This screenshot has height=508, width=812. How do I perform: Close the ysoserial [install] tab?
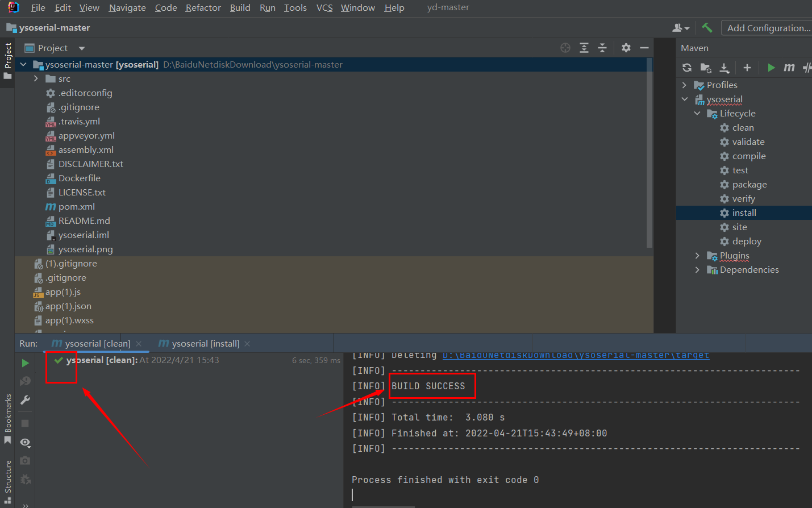(x=247, y=344)
